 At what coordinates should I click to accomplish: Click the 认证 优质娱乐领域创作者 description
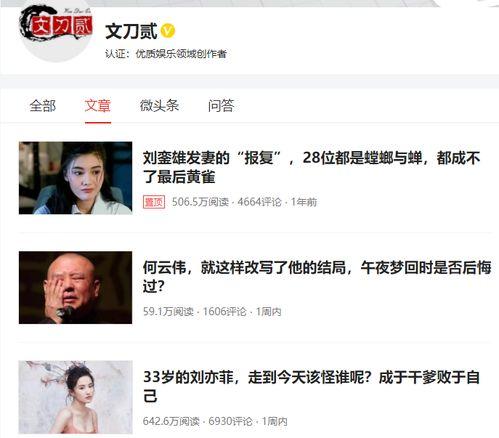pos(166,54)
